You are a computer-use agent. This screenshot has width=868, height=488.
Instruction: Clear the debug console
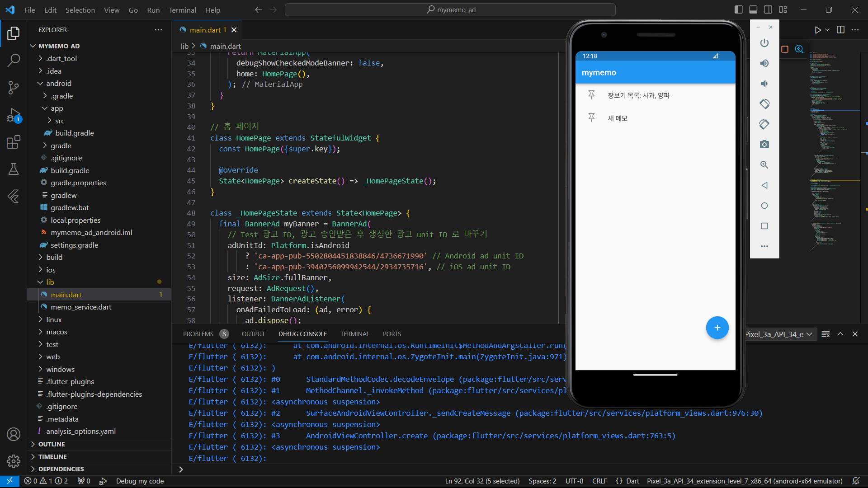coord(826,334)
